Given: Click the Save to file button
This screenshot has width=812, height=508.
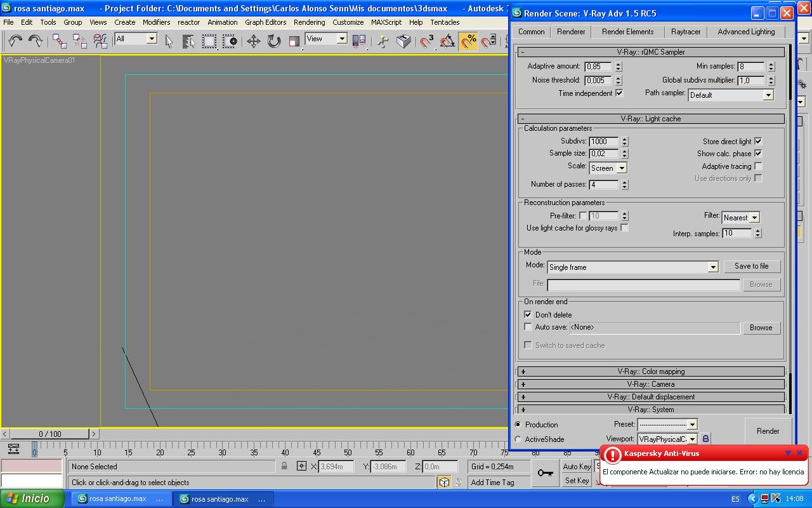Looking at the screenshot, I should pos(751,266).
